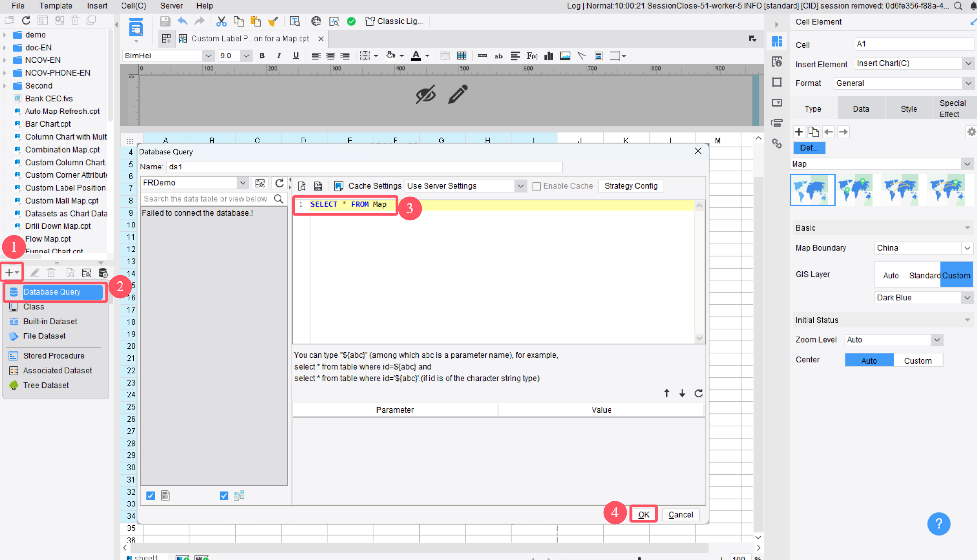Select Custom GIS Layer option
This screenshot has height=560, width=977.
click(956, 275)
